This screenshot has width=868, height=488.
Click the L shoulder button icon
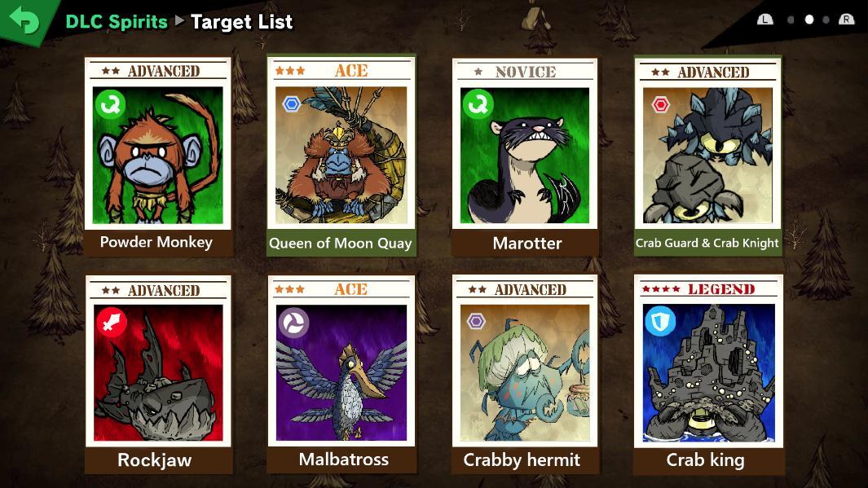pyautogui.click(x=765, y=20)
